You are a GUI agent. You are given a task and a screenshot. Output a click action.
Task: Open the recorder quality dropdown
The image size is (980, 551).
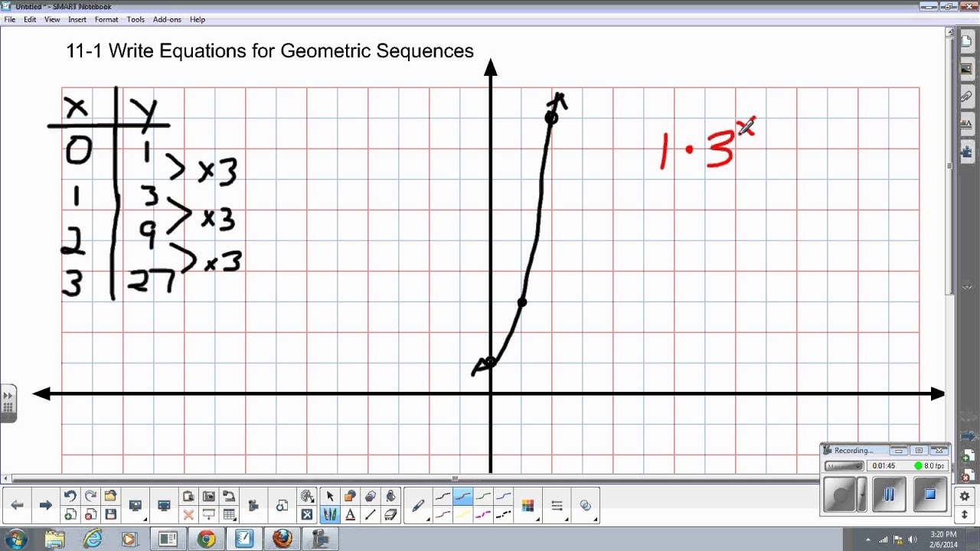[x=844, y=465]
